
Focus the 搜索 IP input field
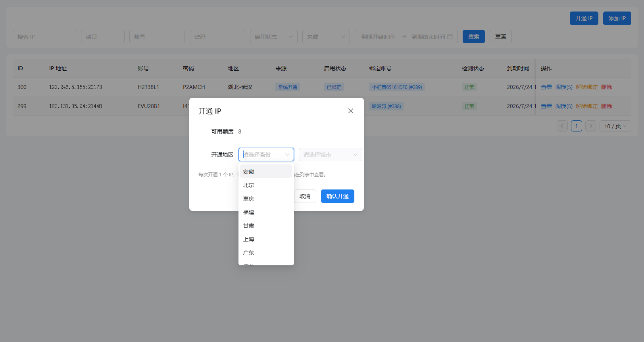[44, 37]
